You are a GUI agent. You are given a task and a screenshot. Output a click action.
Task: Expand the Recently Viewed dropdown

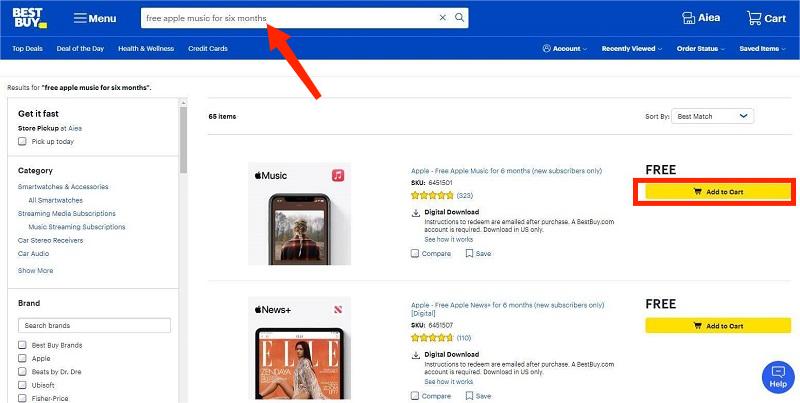tap(632, 48)
